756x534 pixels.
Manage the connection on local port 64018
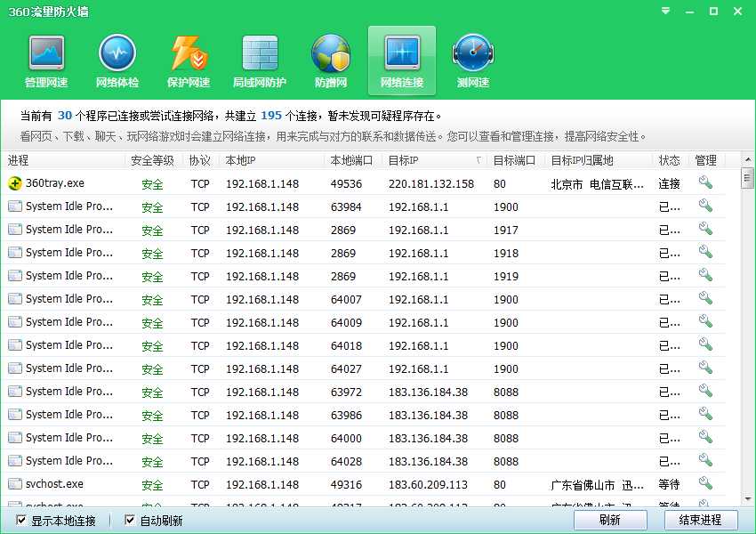(x=705, y=344)
